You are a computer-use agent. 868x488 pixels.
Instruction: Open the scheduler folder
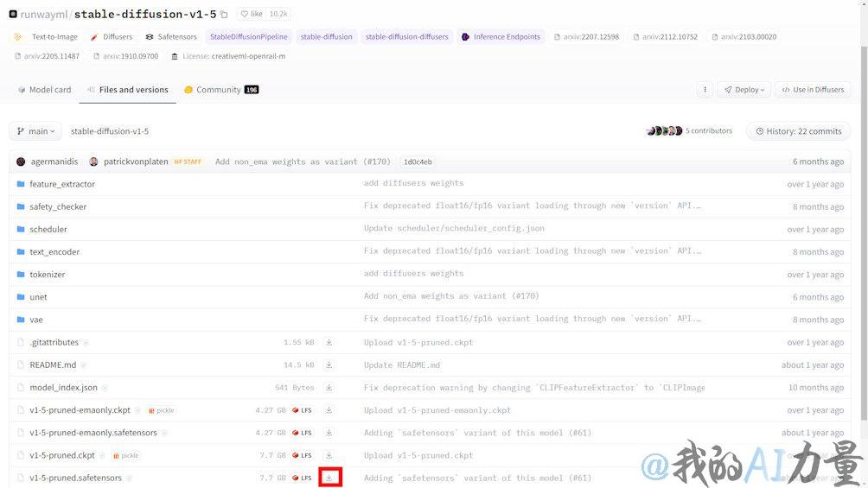point(48,229)
